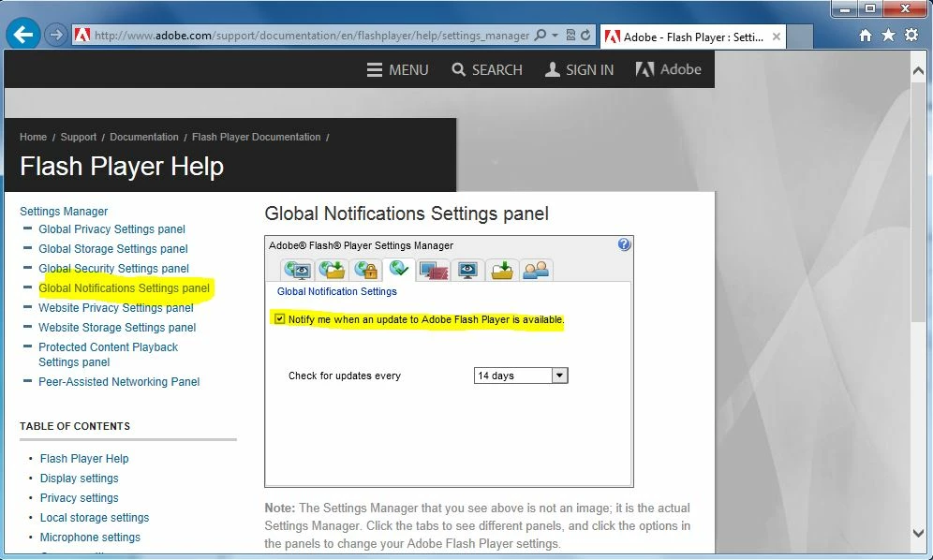933x560 pixels.
Task: Uncheck Notify me when an update is available
Action: (x=280, y=319)
